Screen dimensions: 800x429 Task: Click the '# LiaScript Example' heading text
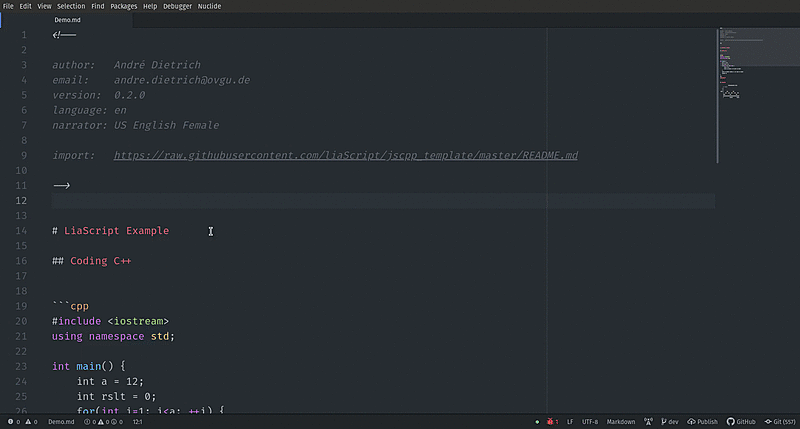coord(111,231)
